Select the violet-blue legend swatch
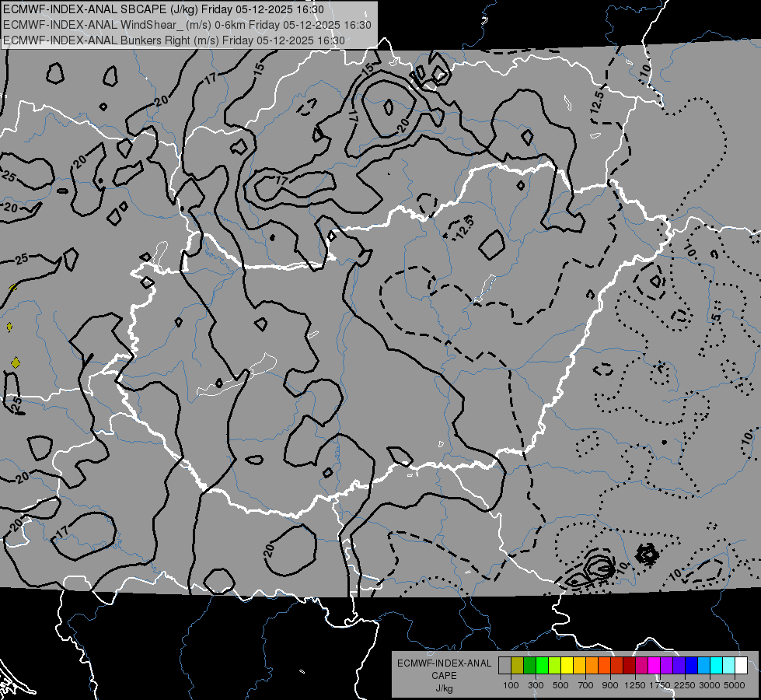 pos(679,666)
